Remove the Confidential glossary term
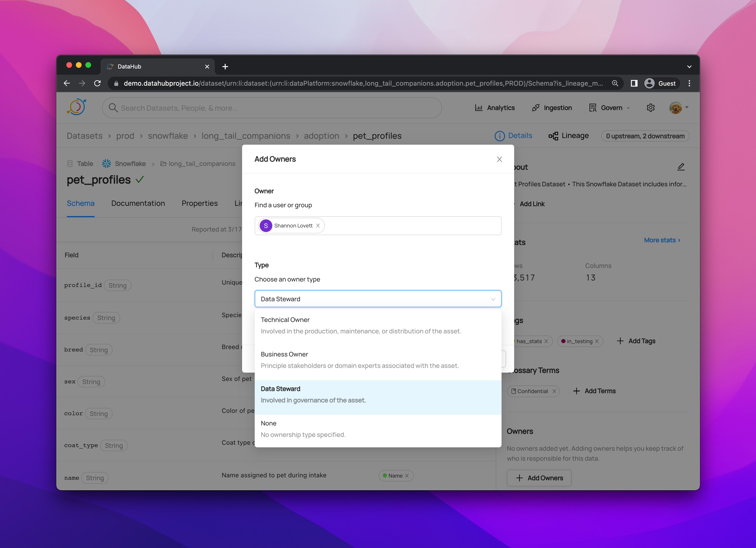Image resolution: width=756 pixels, height=548 pixels. click(x=554, y=391)
